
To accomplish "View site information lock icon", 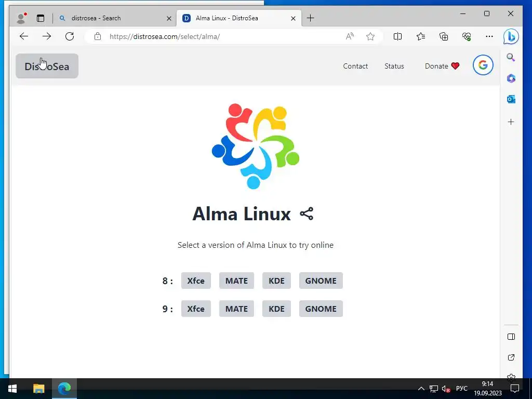I will point(98,36).
